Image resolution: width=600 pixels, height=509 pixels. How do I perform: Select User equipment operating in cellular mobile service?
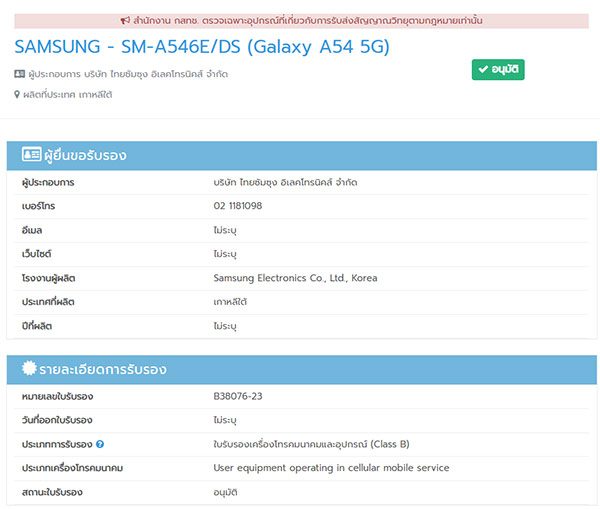tap(331, 468)
